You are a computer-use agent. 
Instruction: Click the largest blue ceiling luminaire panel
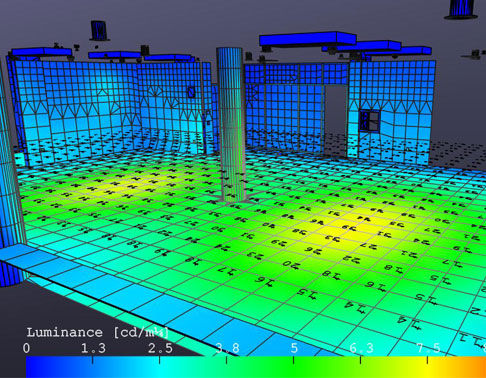(307, 39)
